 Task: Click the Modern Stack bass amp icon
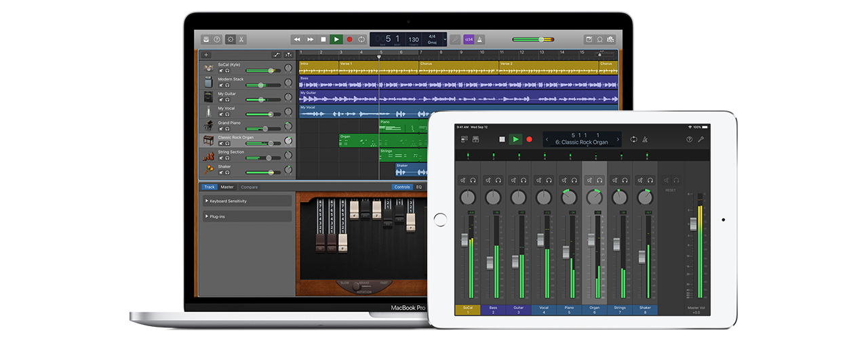click(209, 82)
